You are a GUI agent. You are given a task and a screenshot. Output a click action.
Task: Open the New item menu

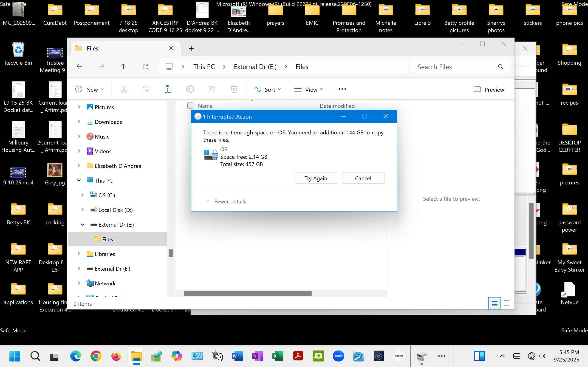tap(89, 89)
